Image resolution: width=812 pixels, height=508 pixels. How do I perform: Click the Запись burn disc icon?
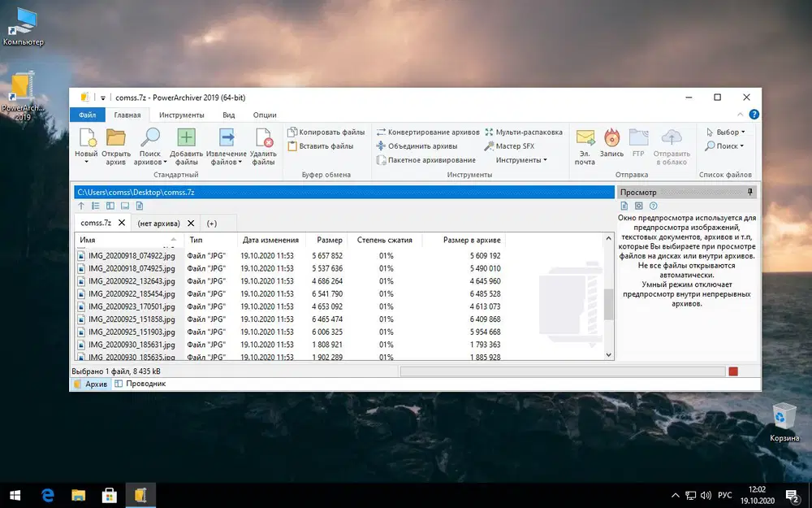(611, 138)
